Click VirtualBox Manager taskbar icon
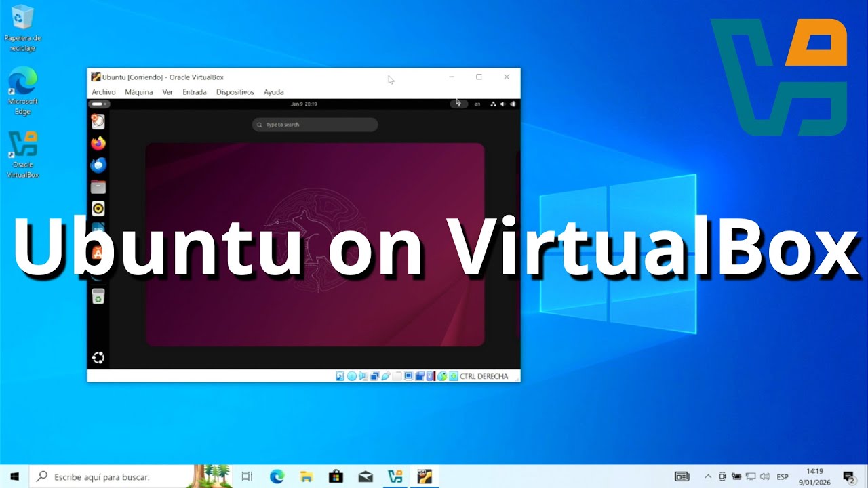Screen dimensions: 868x488 click(395, 476)
